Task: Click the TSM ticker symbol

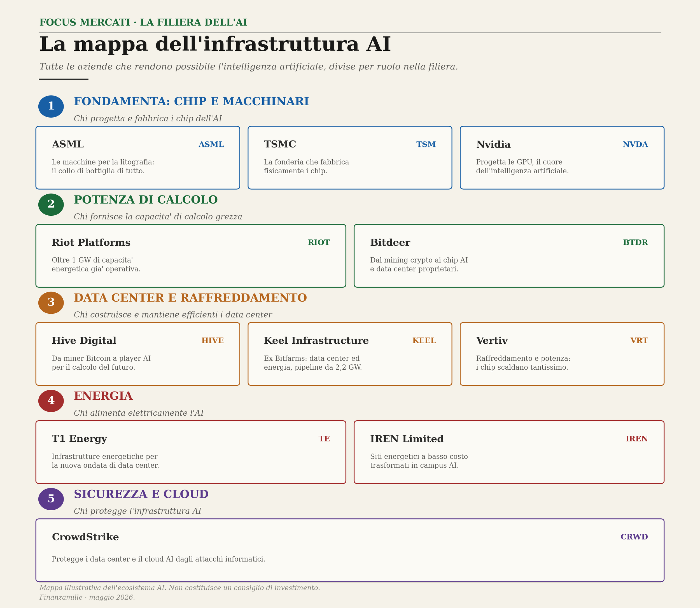Action: (426, 145)
